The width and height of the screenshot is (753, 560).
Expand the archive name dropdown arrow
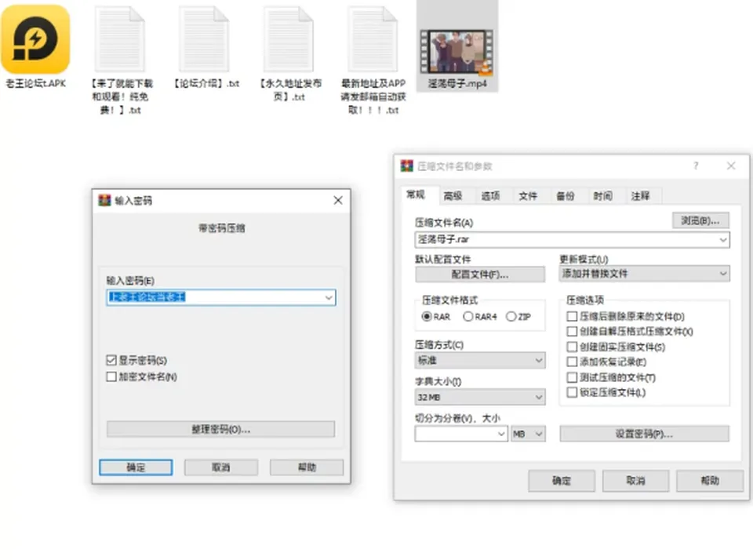(722, 240)
